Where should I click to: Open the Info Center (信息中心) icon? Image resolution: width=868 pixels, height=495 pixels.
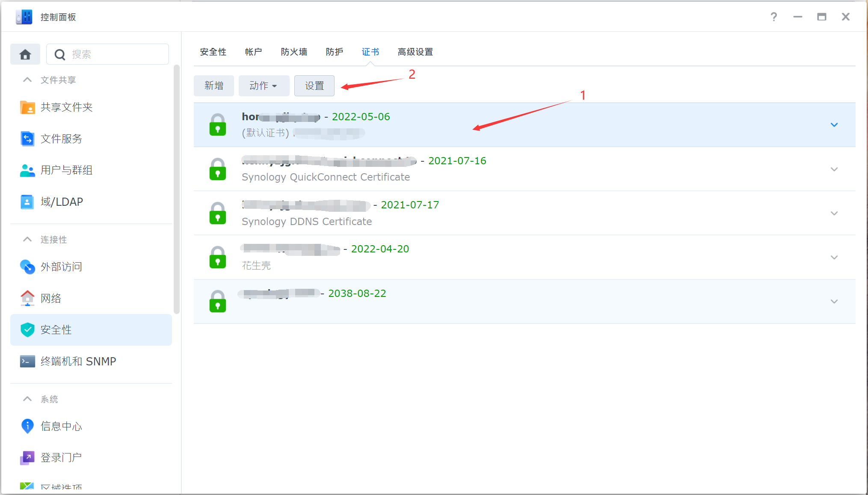28,426
